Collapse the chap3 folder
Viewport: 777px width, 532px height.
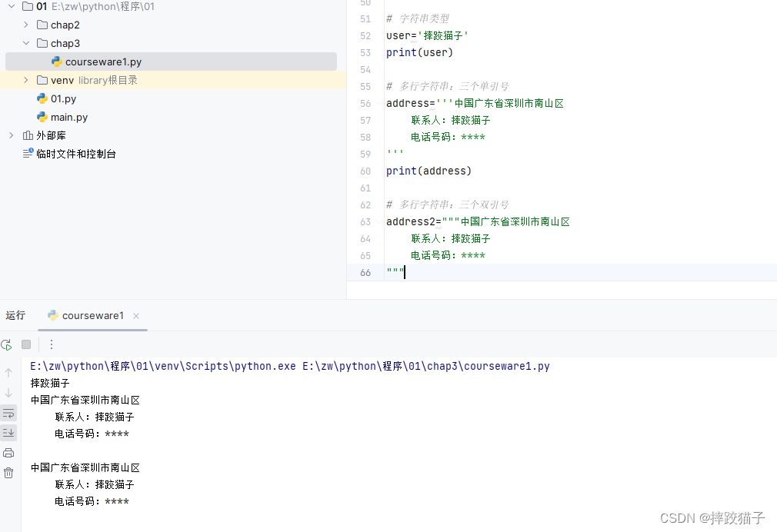[26, 43]
